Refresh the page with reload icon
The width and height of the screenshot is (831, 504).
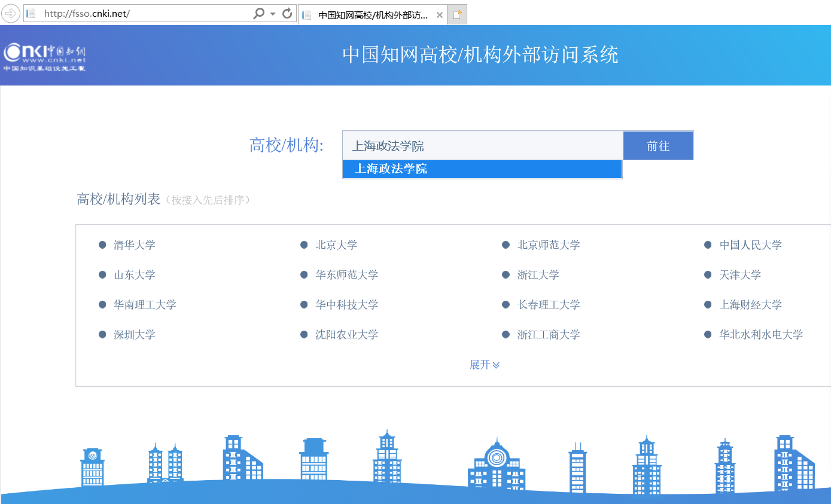coord(287,14)
